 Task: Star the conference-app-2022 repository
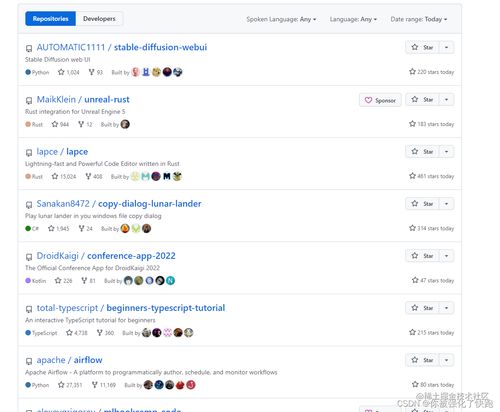pyautogui.click(x=422, y=256)
